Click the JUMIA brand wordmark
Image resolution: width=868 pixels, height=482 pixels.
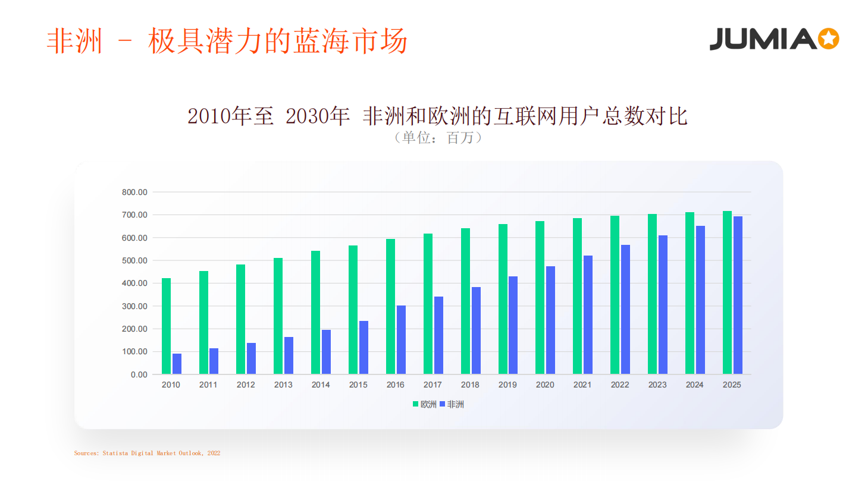click(x=763, y=39)
